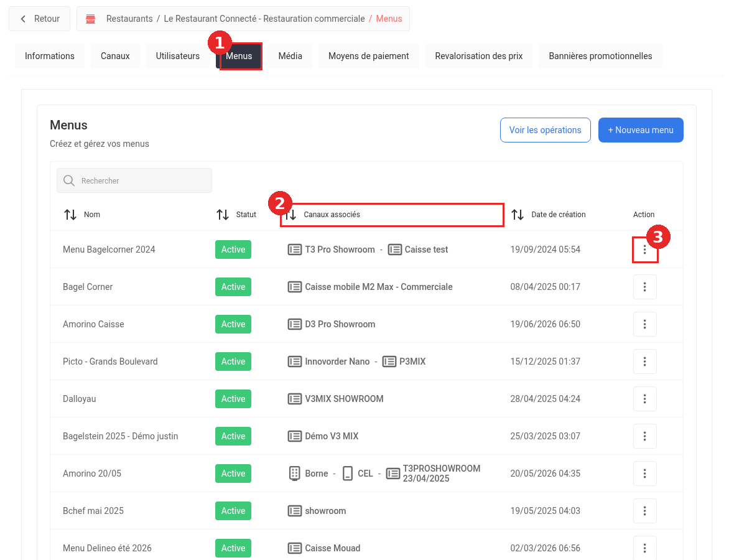Click the red restaurant store icon in breadcrumb

[91, 19]
